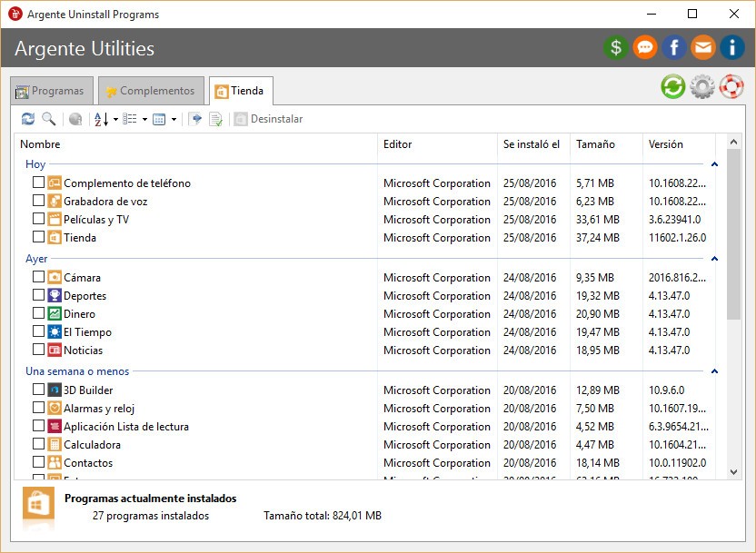756x553 pixels.
Task: Open the orange chat feedback icon
Action: (645, 48)
